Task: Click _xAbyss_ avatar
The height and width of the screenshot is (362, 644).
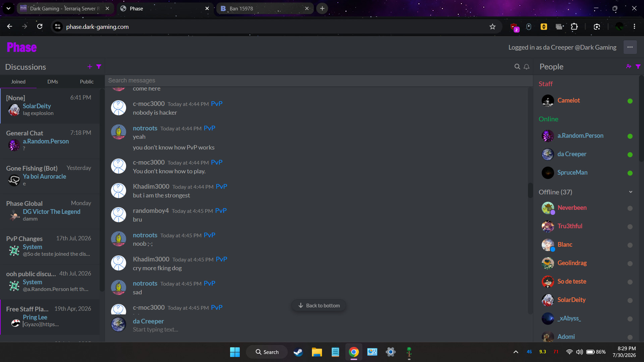Action: [548, 318]
